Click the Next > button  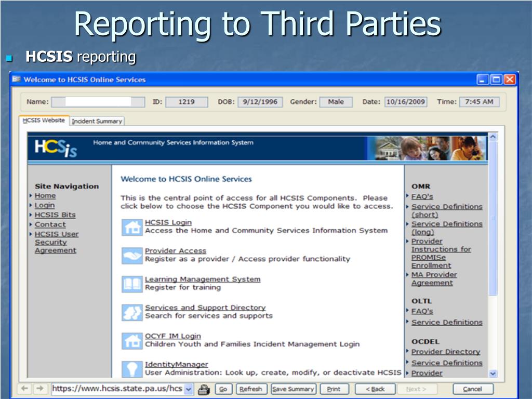point(416,389)
